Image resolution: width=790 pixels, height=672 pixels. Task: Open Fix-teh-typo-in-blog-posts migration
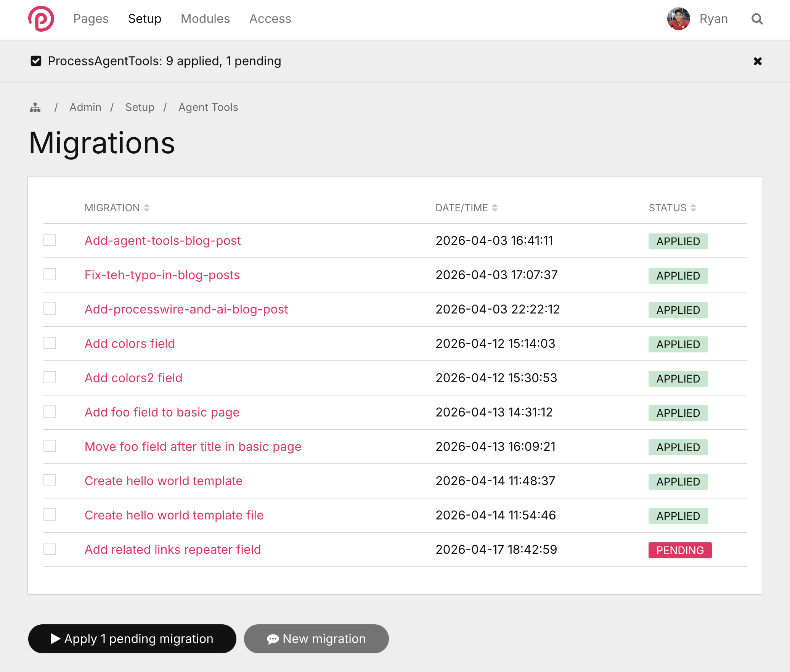click(x=162, y=275)
